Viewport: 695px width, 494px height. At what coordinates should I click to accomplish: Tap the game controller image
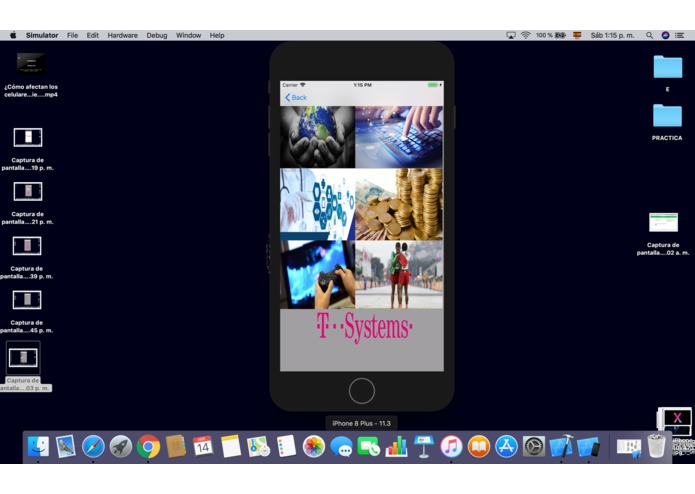coord(317,275)
